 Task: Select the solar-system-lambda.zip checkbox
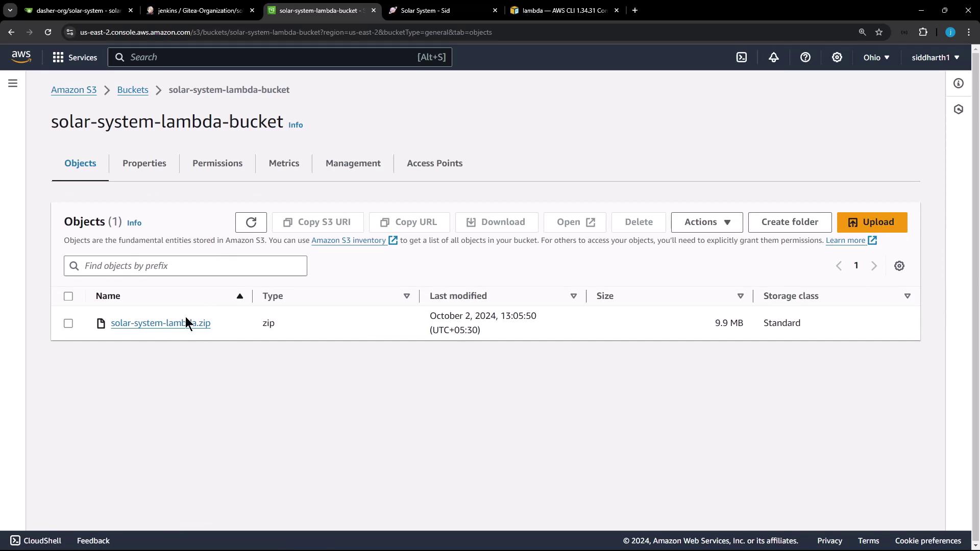[68, 323]
